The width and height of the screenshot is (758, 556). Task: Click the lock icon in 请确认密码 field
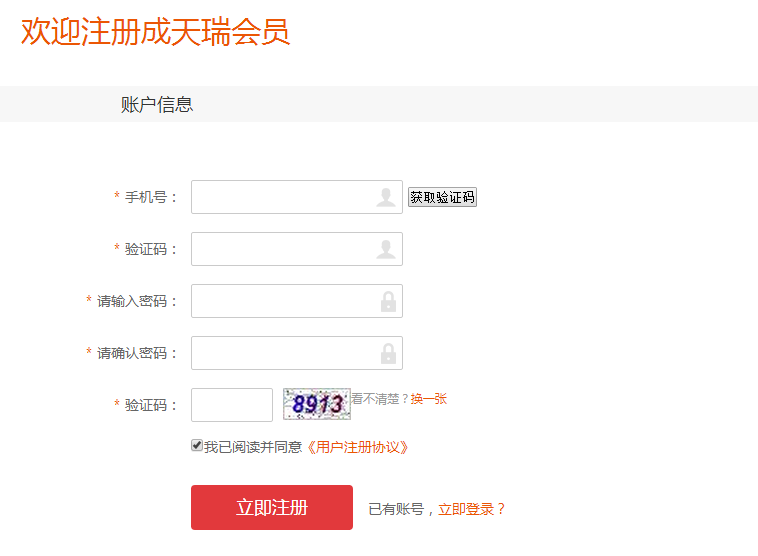(x=388, y=353)
